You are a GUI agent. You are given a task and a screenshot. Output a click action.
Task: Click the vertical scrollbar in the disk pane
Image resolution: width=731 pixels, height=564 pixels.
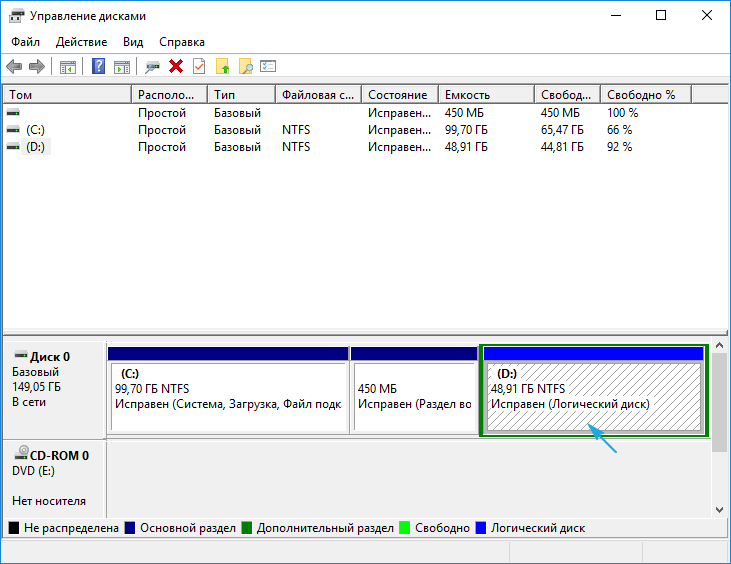[x=719, y=400]
